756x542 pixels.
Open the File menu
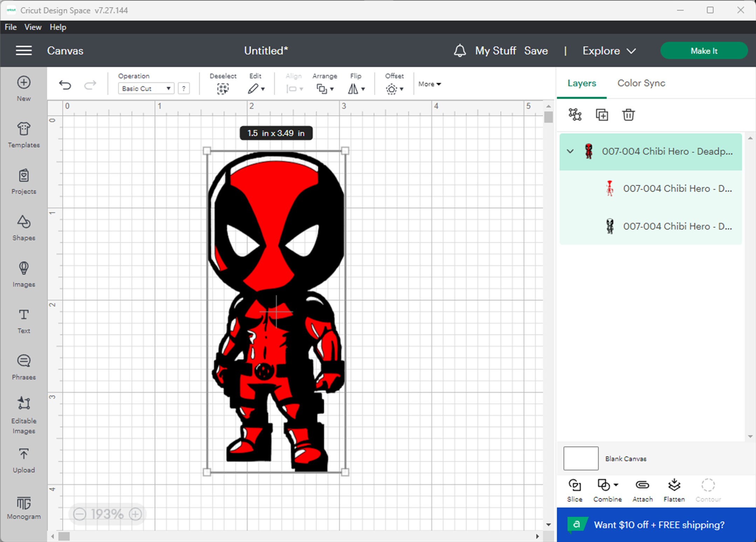tap(10, 27)
